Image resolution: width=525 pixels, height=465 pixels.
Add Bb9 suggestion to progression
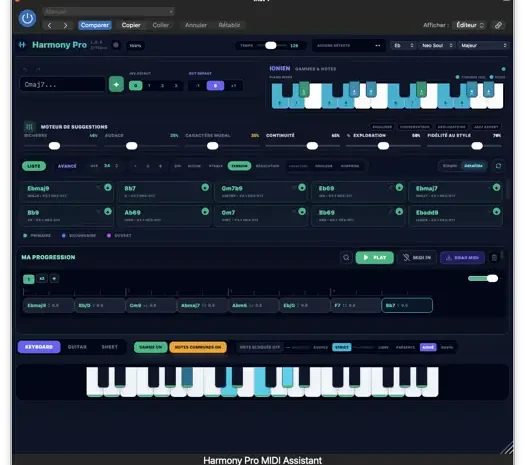tap(108, 212)
